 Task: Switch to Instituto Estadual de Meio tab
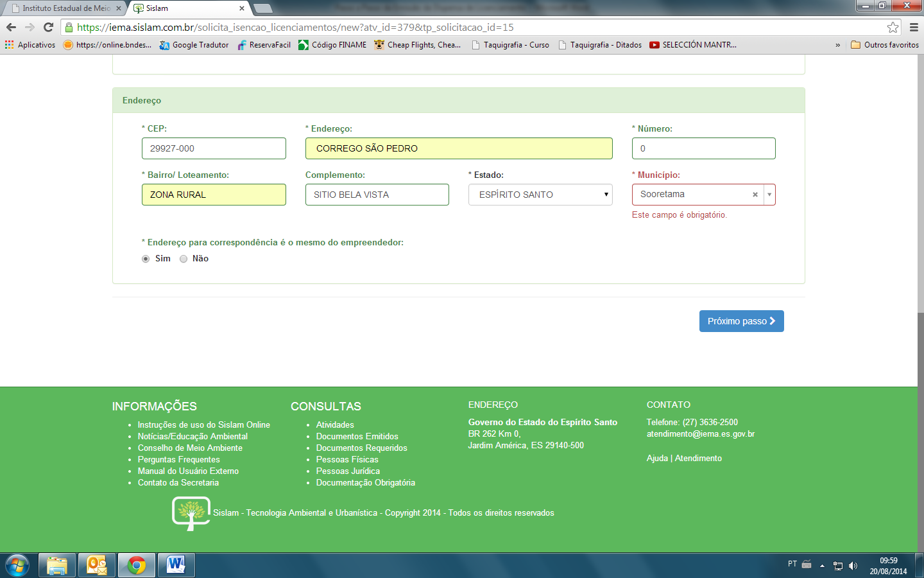66,8
